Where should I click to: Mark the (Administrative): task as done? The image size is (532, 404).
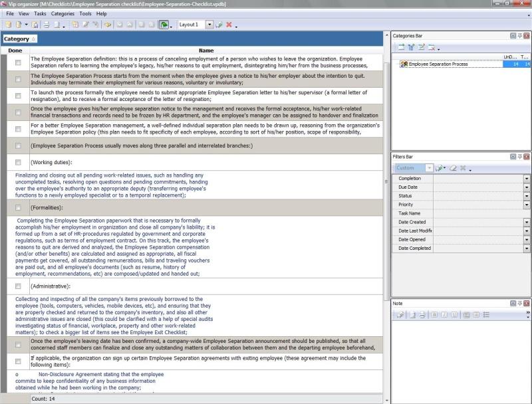coord(18,286)
